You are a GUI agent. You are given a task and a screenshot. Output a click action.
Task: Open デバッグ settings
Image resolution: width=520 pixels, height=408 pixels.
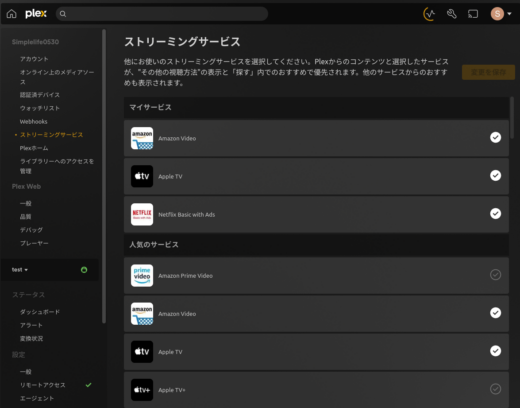(31, 230)
